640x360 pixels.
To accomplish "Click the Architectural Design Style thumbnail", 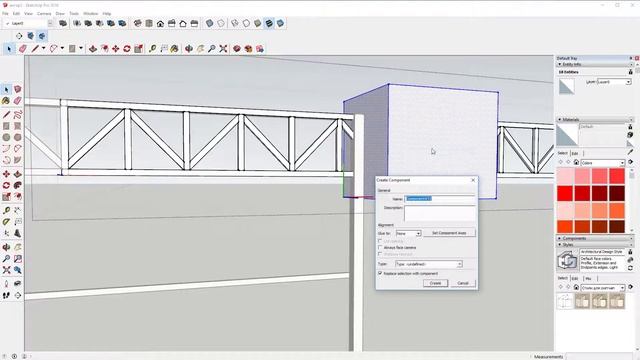I will (x=567, y=260).
